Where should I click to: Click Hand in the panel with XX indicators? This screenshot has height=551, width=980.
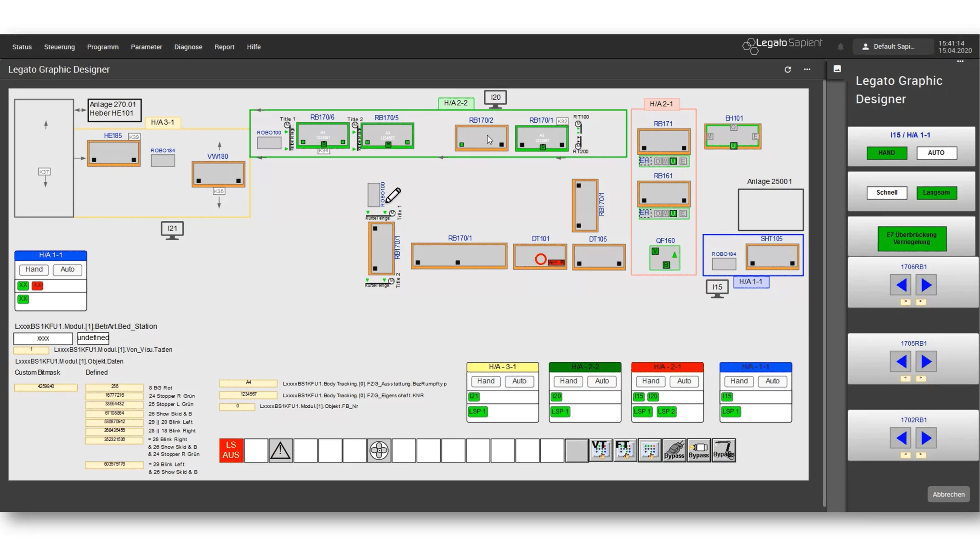(34, 270)
